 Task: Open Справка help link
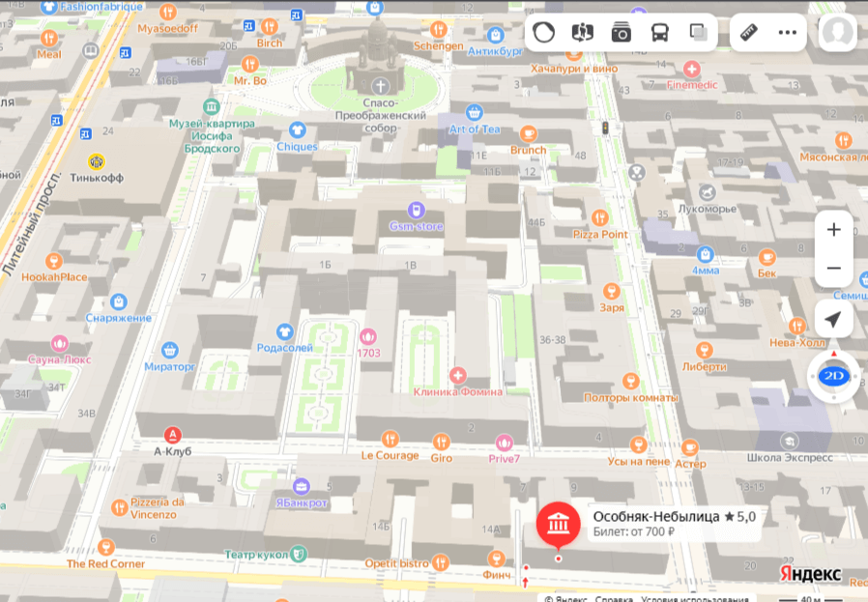(x=615, y=598)
